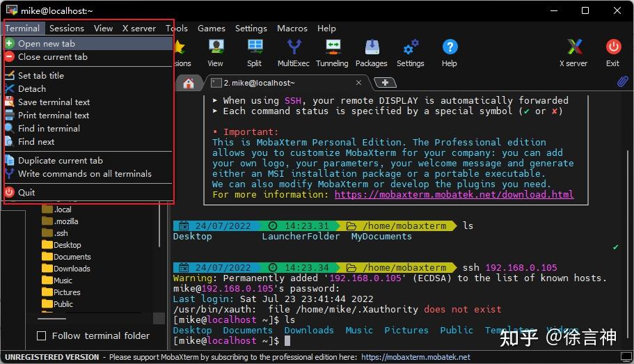The image size is (634, 364).
Task: Select Save terminal text
Action: click(54, 102)
